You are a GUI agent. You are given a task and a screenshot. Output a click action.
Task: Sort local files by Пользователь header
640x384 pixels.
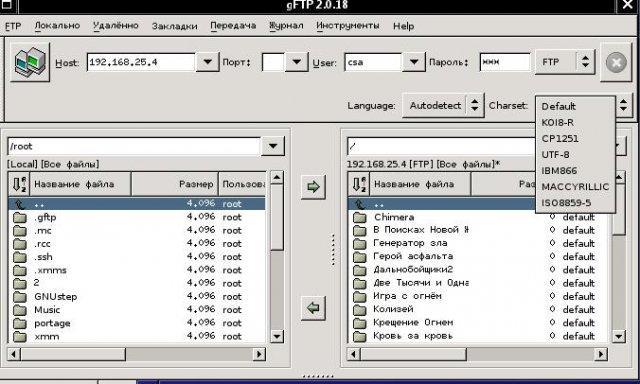[x=242, y=184]
